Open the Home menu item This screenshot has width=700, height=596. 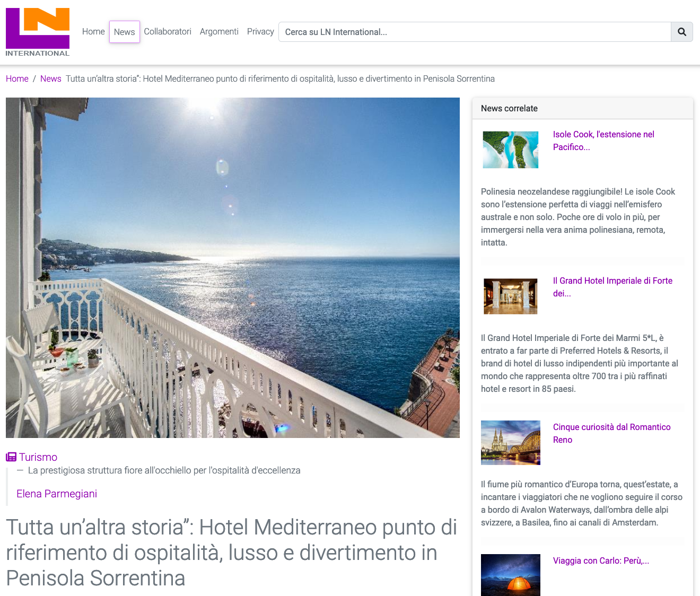click(x=93, y=32)
